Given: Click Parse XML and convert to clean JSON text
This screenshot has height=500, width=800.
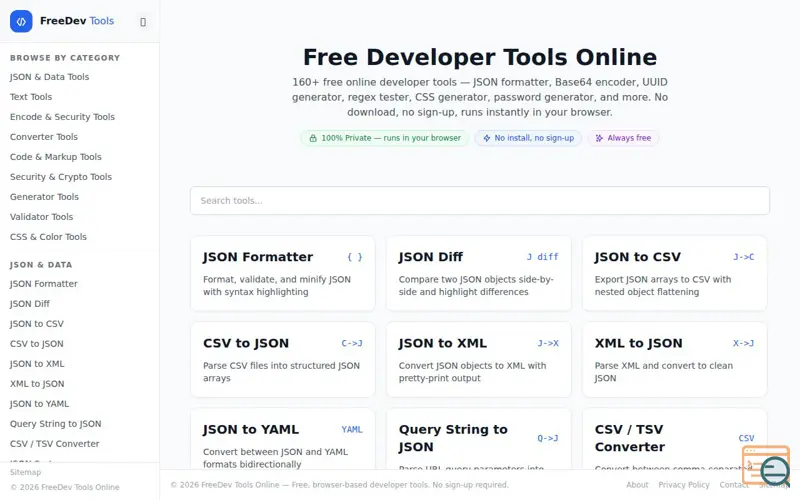Looking at the screenshot, I should [x=664, y=372].
